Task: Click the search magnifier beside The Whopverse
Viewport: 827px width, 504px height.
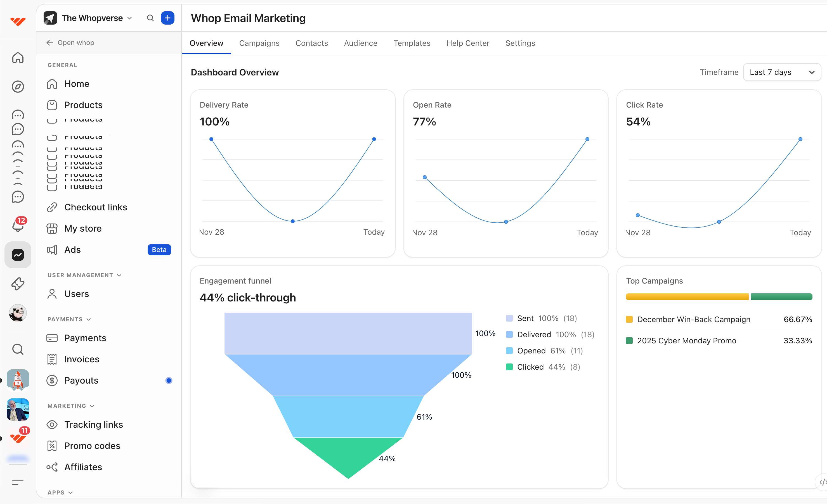Action: (x=150, y=18)
